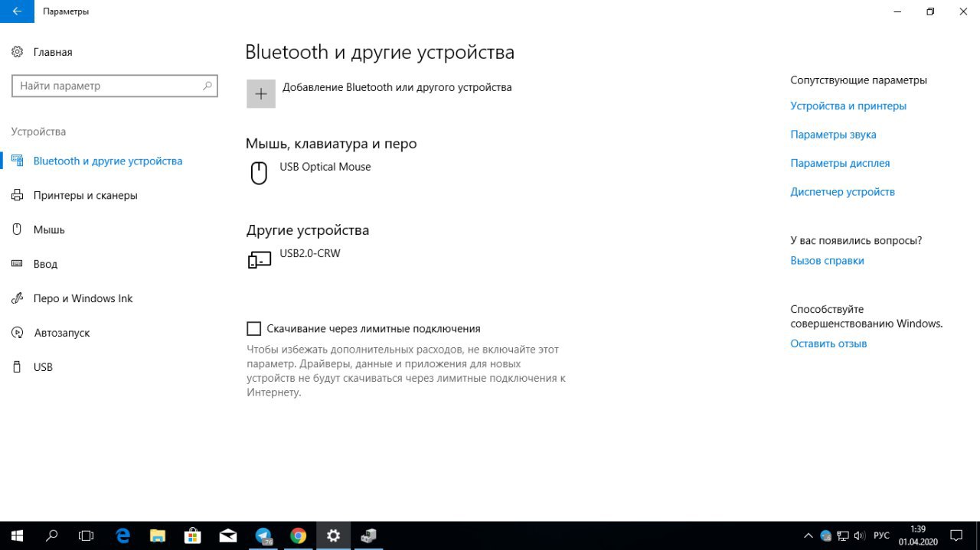Screen dimensions: 980x550
Task: Open the Ввод settings section
Action: tap(45, 264)
